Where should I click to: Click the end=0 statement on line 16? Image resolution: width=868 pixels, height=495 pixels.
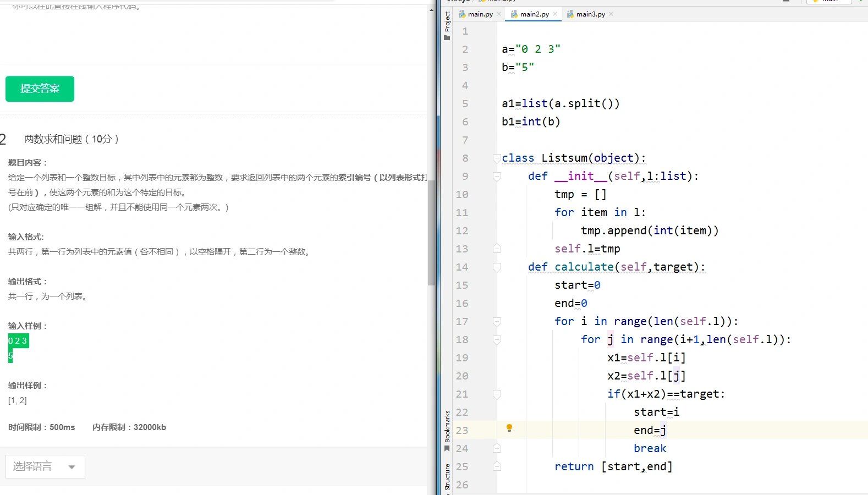[571, 303]
